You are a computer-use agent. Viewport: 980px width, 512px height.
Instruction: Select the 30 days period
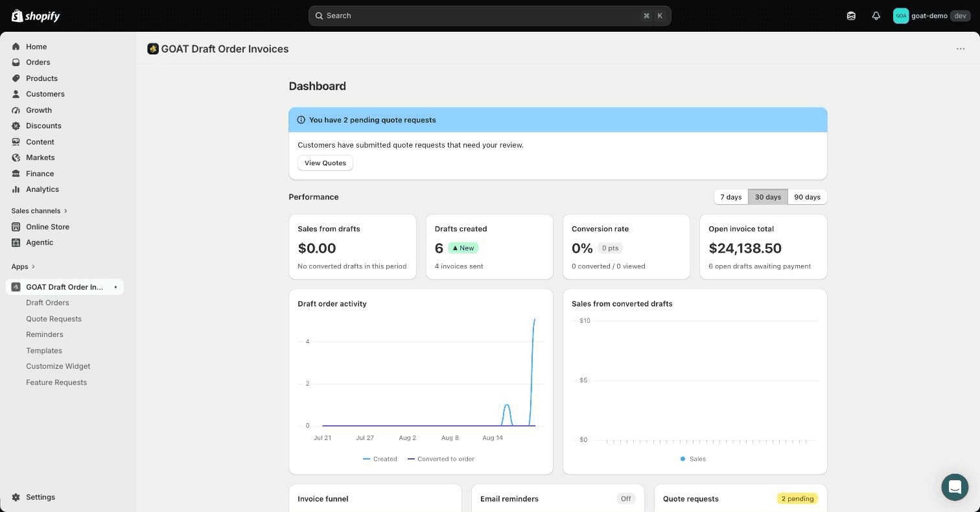click(768, 197)
